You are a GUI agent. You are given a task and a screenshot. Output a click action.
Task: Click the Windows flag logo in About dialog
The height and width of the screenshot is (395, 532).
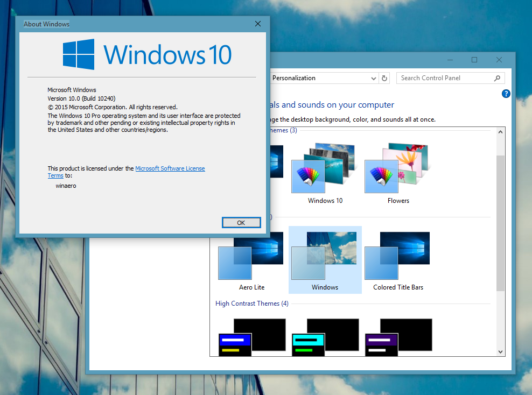[78, 53]
